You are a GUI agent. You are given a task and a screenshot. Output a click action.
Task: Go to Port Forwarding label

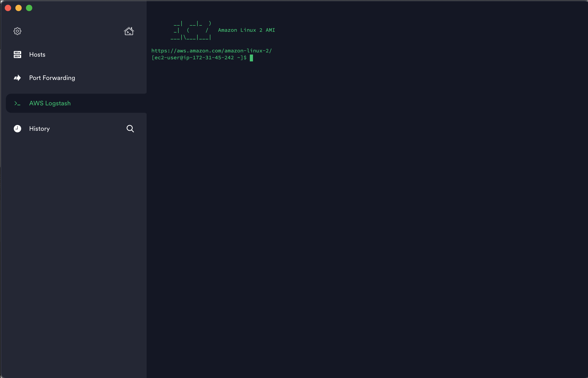(52, 78)
